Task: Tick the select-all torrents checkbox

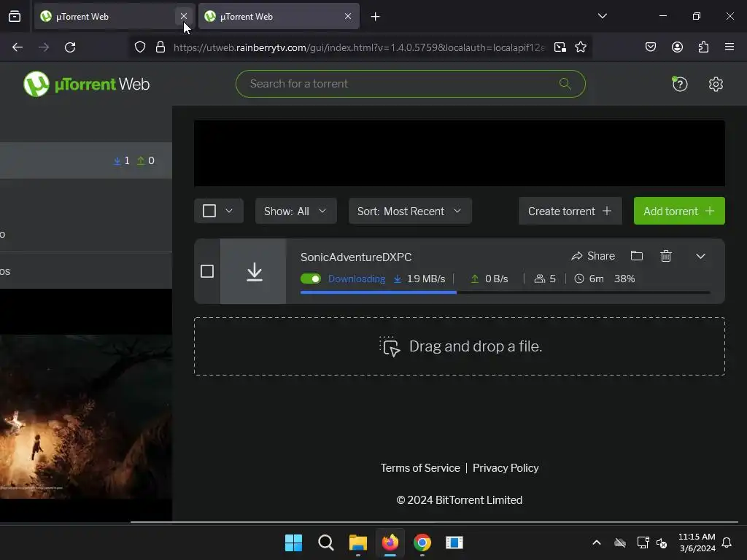Action: point(209,211)
